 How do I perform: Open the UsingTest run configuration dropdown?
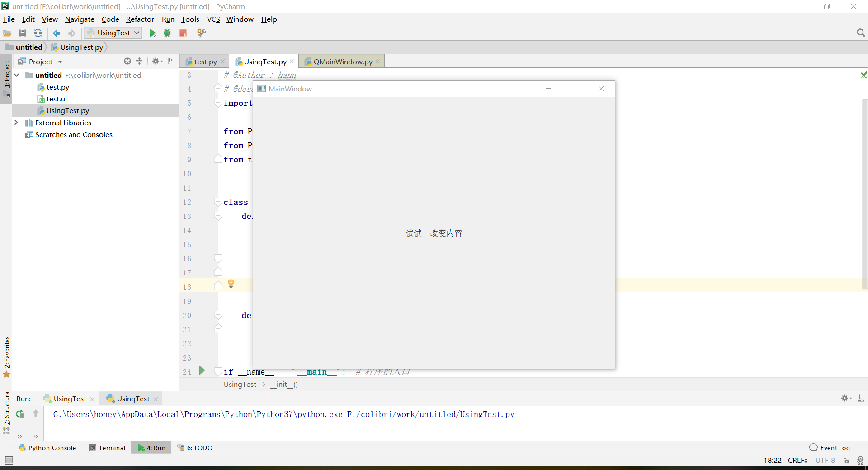pos(136,33)
